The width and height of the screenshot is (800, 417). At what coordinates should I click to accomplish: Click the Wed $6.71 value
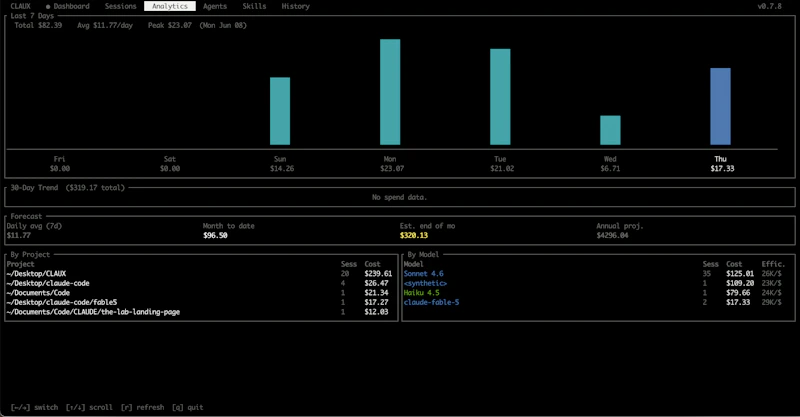(610, 168)
